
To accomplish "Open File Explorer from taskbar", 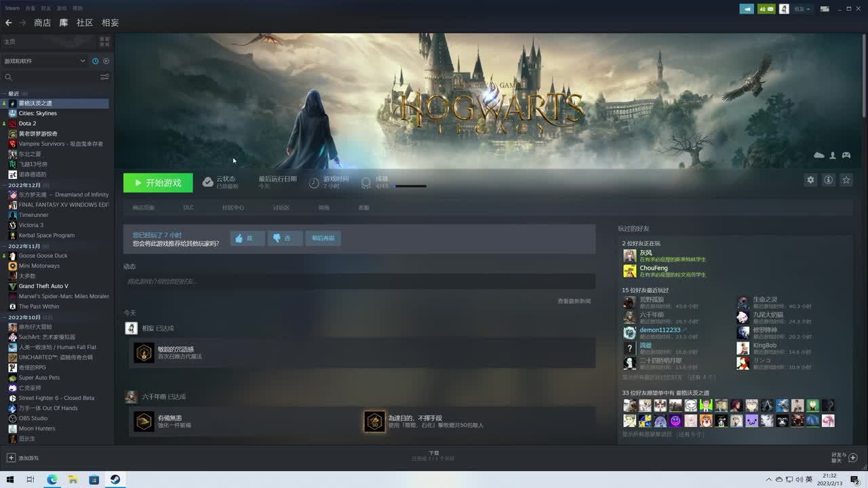I will point(73,480).
